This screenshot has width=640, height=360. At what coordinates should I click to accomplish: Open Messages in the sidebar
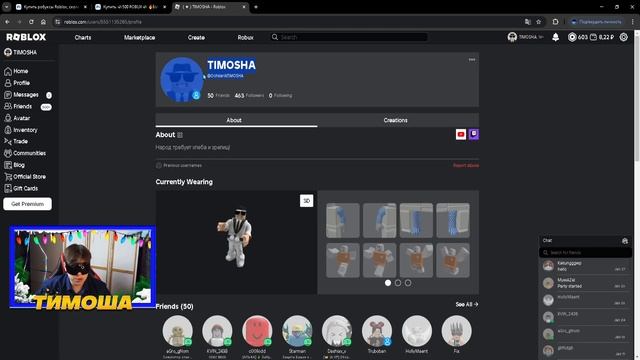click(x=21, y=95)
